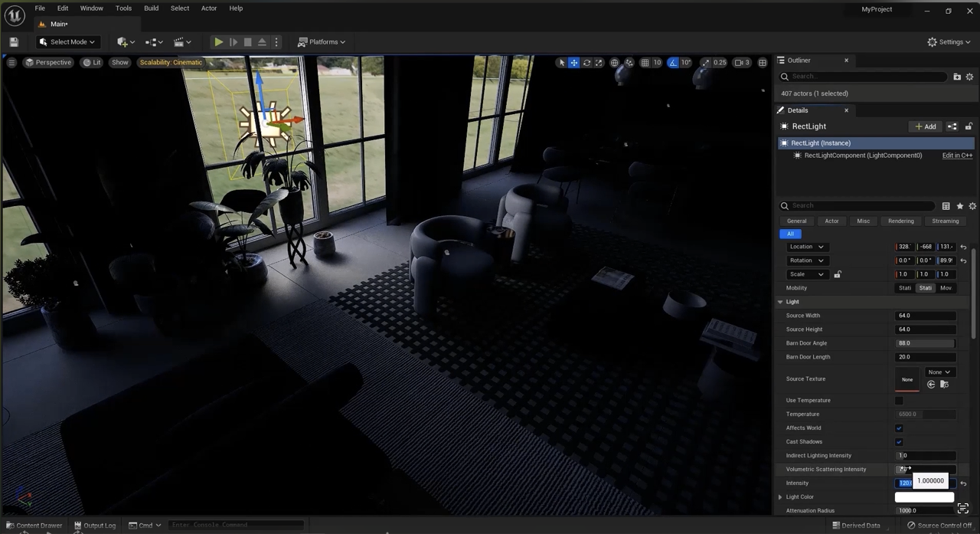Open the Window menu
The height and width of the screenshot is (534, 980).
pos(91,8)
